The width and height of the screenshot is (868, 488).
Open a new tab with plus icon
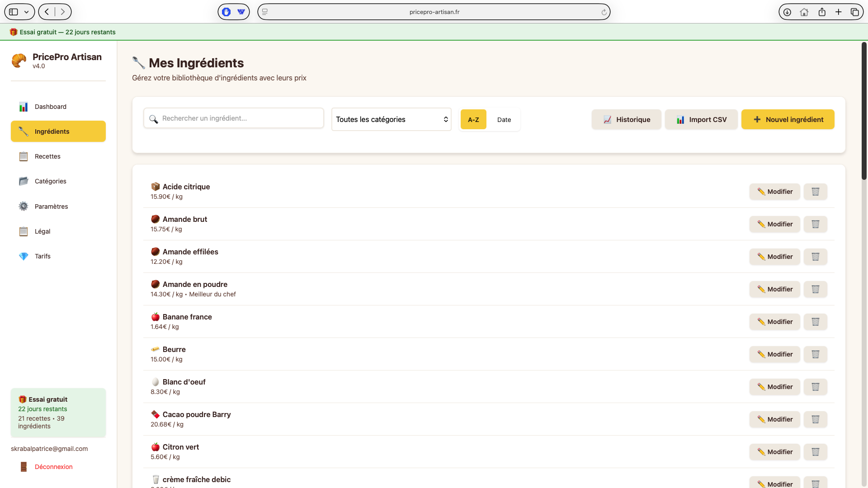pos(839,12)
